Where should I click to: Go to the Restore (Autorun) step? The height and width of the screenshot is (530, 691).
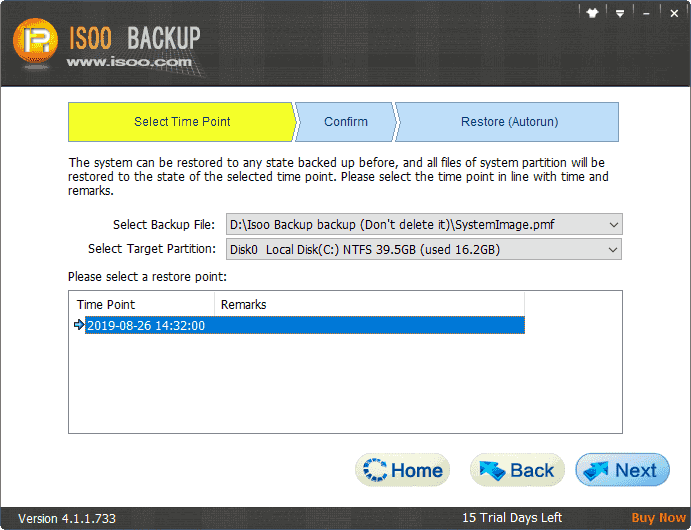pyautogui.click(x=509, y=122)
